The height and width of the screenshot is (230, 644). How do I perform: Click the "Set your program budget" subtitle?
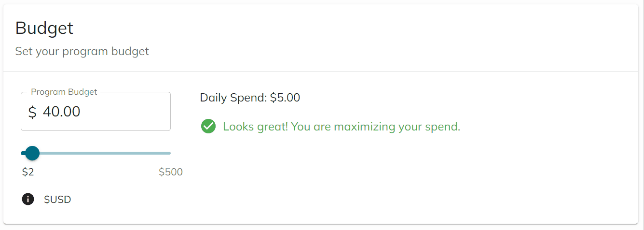click(x=82, y=51)
